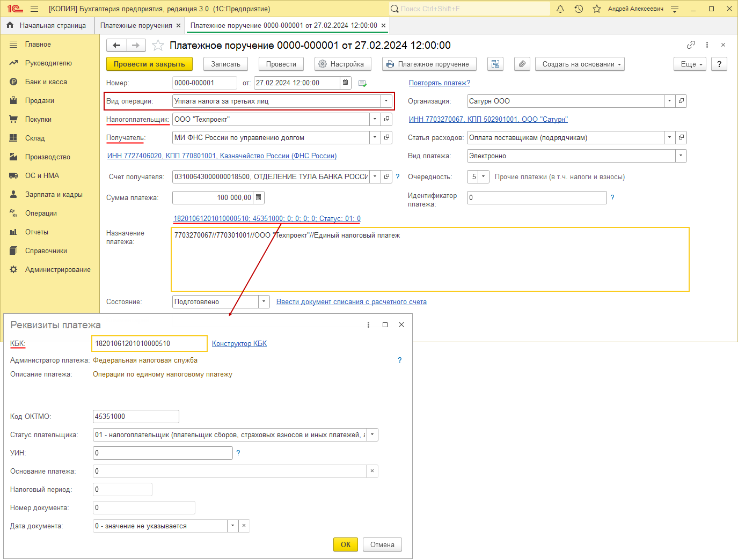Screen dimensions: 738x560
Task: Open favorites star in title bar
Action: tap(597, 9)
